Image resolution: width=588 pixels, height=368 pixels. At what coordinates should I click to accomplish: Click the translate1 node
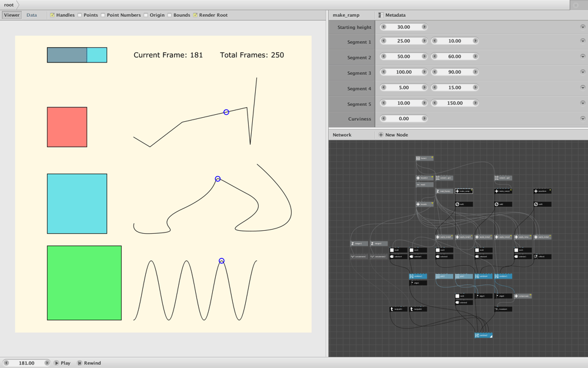[x=503, y=309]
